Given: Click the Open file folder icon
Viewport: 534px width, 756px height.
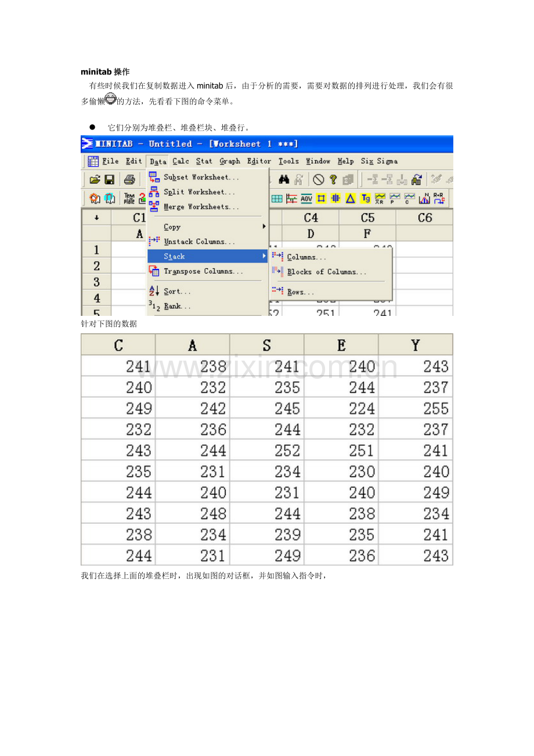Looking at the screenshot, I should (94, 180).
